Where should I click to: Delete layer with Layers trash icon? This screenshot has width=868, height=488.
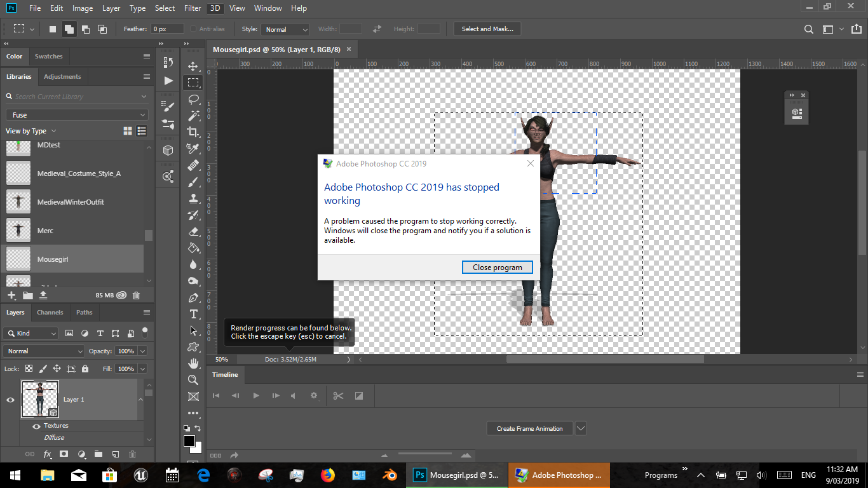132,454
